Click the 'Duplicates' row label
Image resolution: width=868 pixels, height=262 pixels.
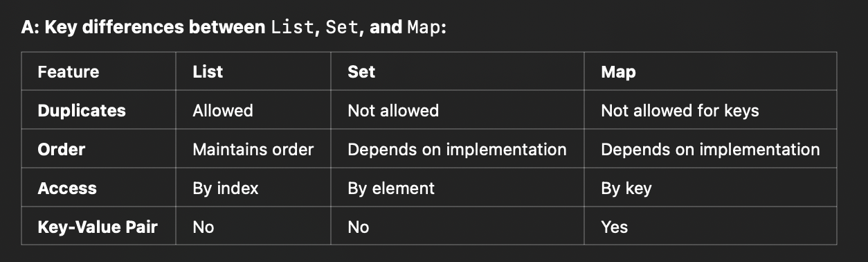coord(82,110)
